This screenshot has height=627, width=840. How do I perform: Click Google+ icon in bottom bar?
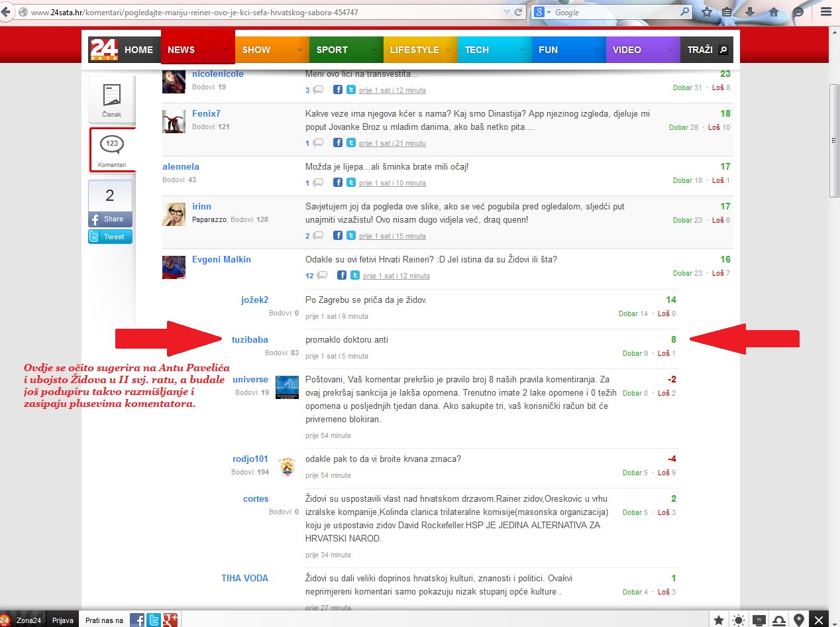[x=170, y=620]
